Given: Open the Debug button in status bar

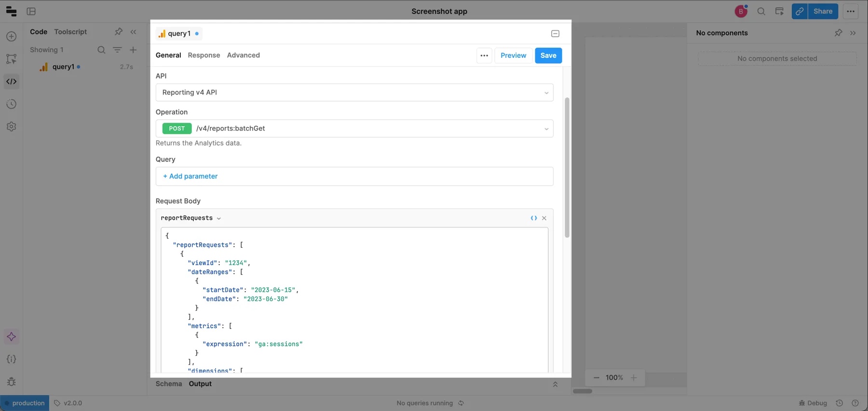Looking at the screenshot, I should [813, 403].
